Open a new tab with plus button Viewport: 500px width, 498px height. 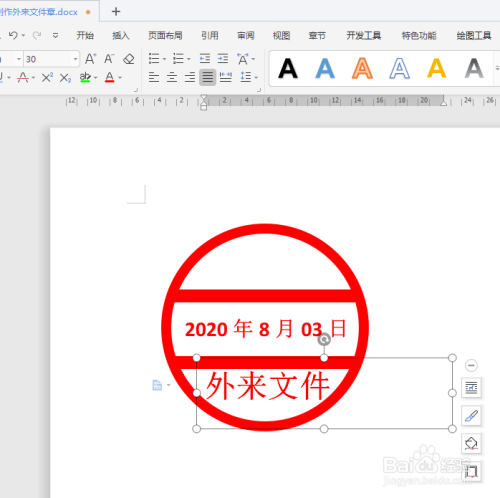point(116,12)
